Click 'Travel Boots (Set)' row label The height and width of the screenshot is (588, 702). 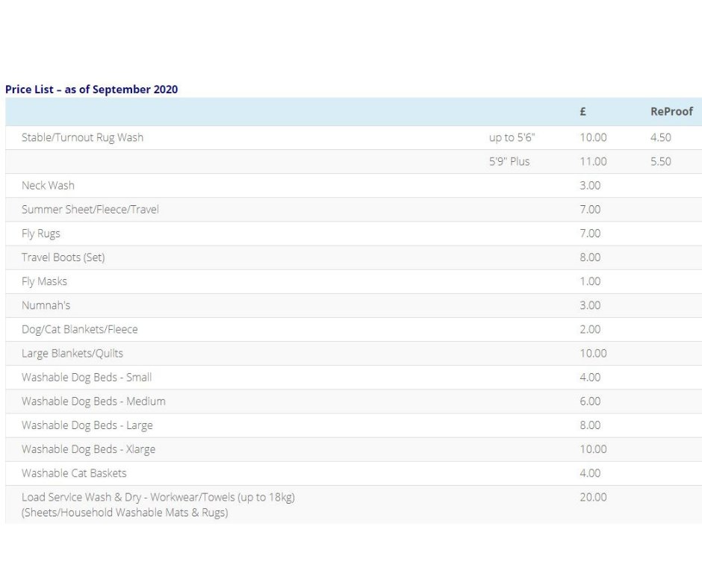click(63, 257)
